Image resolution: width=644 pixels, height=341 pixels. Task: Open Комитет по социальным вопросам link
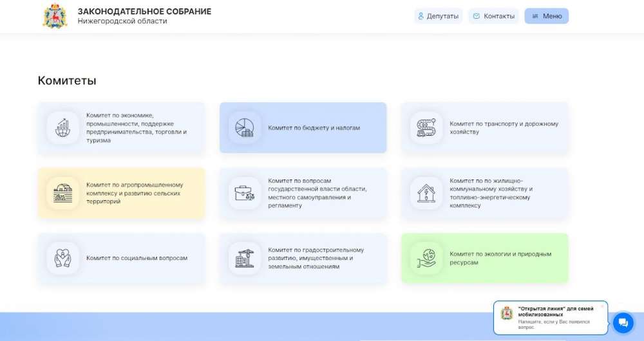(x=137, y=258)
